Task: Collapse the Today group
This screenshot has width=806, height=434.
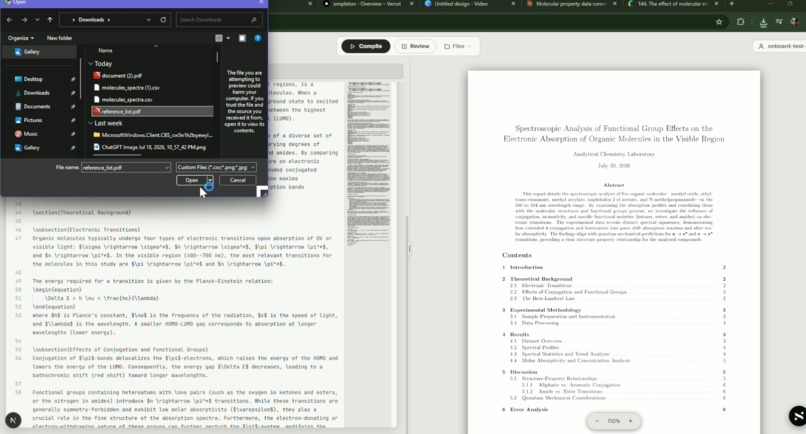Action: pyautogui.click(x=90, y=64)
